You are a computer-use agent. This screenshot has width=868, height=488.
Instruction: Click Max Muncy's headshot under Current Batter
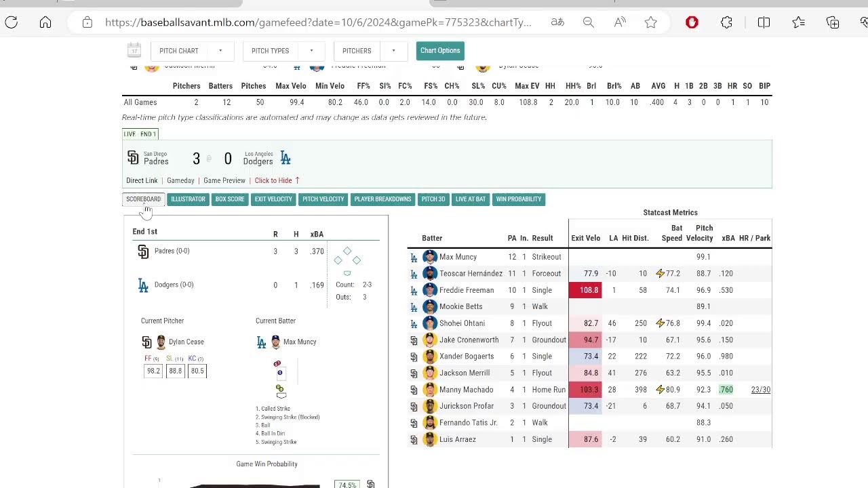point(276,342)
